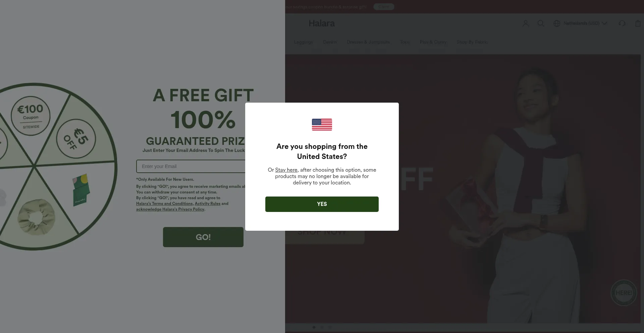Click the United States flag icon
This screenshot has height=333, width=644.
pyautogui.click(x=322, y=125)
